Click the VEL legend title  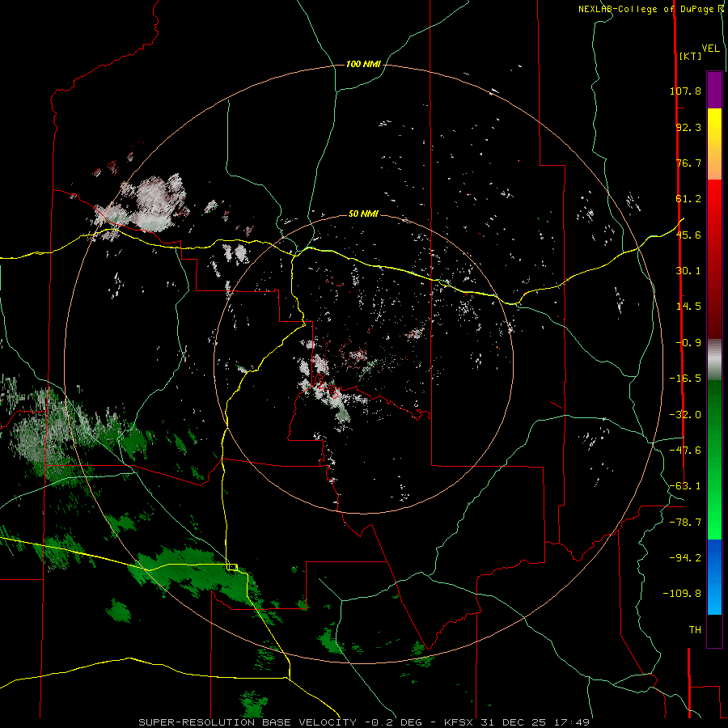[710, 48]
